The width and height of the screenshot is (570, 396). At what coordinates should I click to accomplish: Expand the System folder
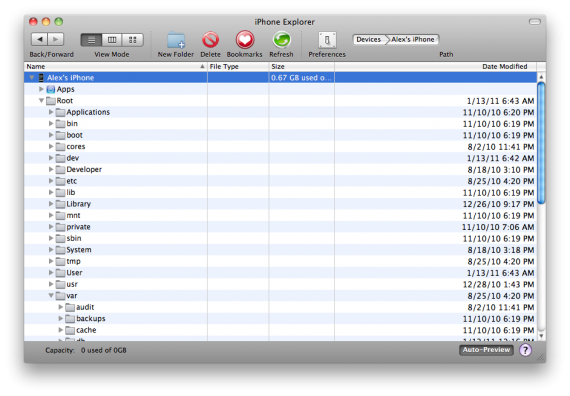coord(51,249)
